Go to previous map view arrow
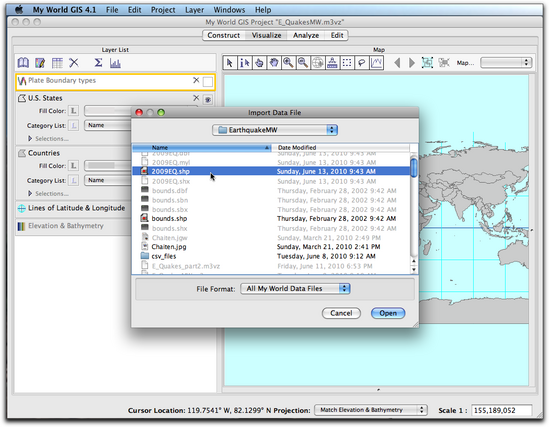549x427 pixels. (397, 63)
